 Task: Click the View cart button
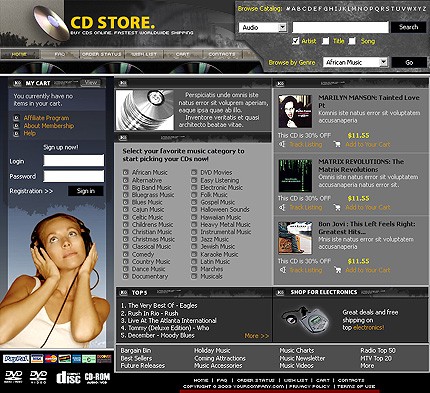point(91,82)
